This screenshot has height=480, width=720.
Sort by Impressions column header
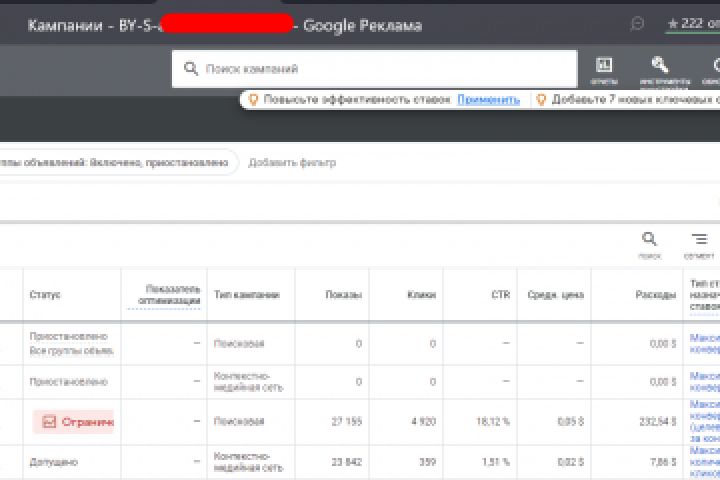click(x=343, y=294)
